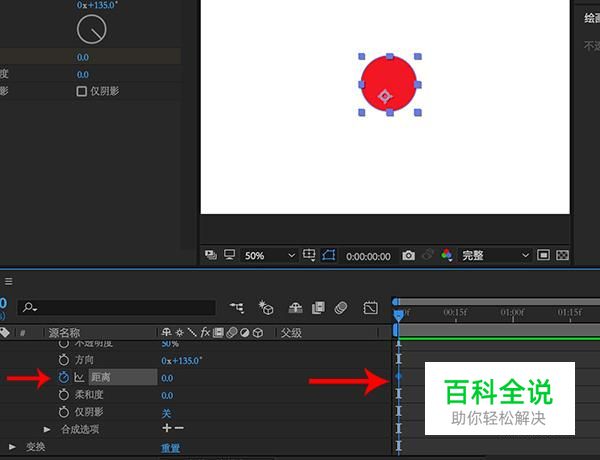Viewport: 600px width, 460px height.
Task: Click the 距离 value 0.0 in timeline
Action: 167,378
